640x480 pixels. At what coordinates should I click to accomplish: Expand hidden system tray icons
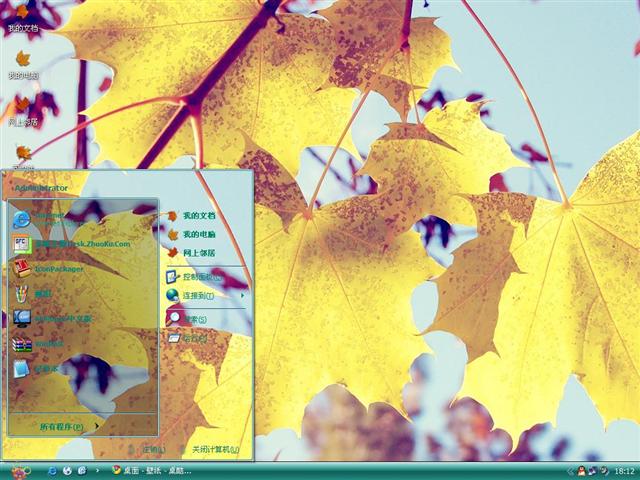coord(571,471)
